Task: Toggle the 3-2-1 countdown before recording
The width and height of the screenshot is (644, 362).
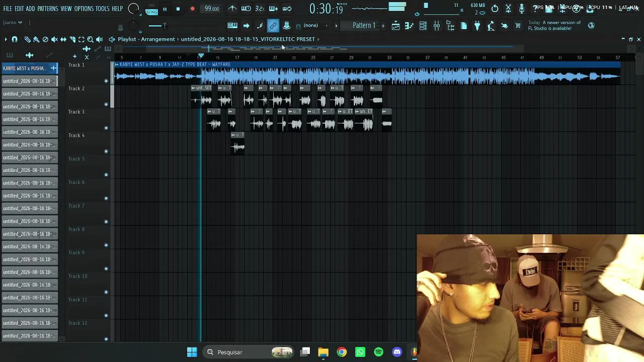Action: tap(260, 9)
